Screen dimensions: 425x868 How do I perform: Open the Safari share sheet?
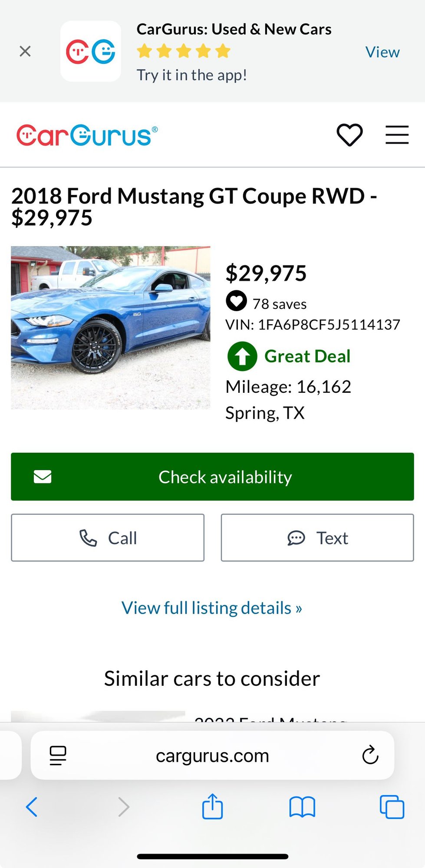[212, 807]
